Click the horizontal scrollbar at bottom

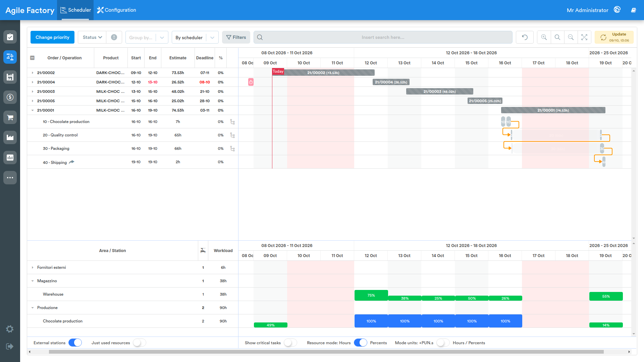click(326, 352)
